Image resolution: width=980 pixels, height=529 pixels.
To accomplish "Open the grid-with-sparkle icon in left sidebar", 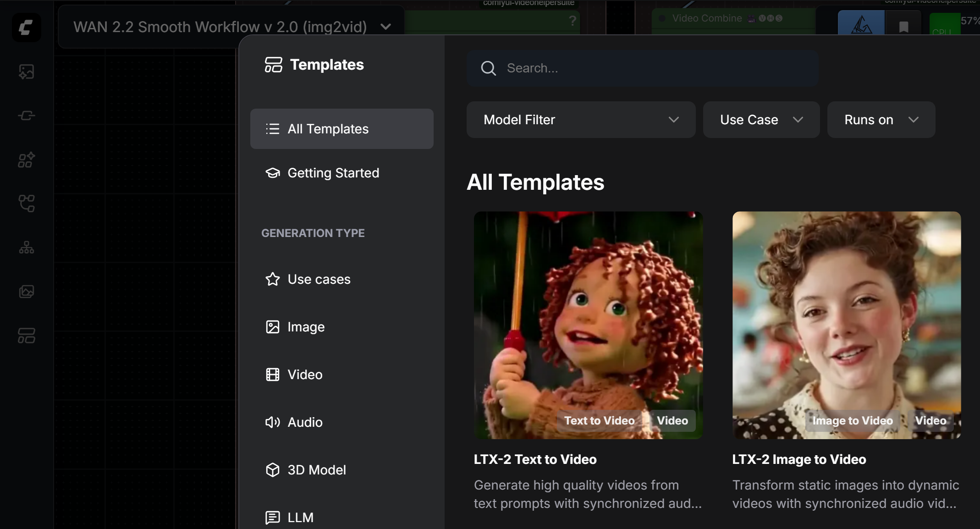I will point(27,160).
